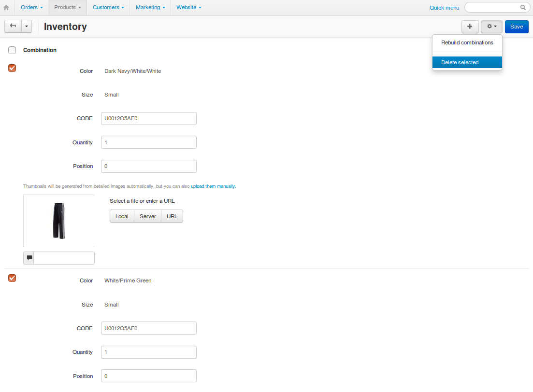Click the Quantity field for Dark Navy/White/White
The height and width of the screenshot is (392, 533).
click(149, 142)
